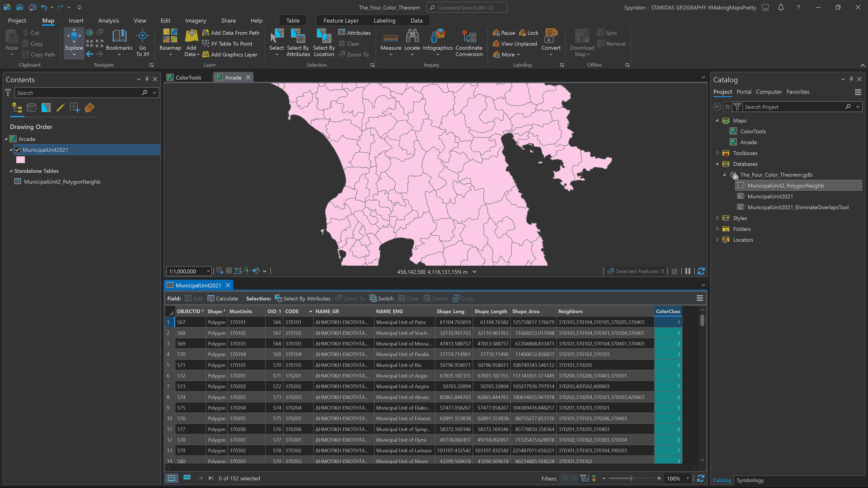
Task: Open the map scale dropdown
Action: (x=208, y=271)
